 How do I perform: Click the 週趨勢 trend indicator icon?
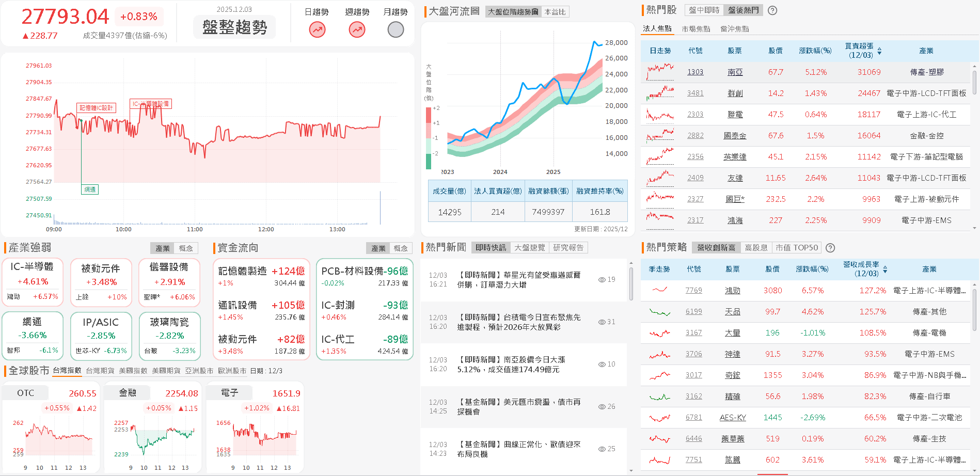[356, 30]
